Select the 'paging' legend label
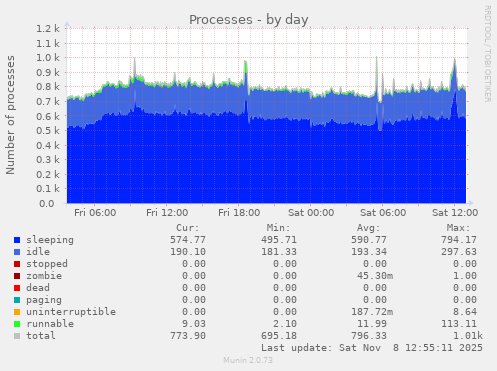Viewport: 497px width, 371px height. (44, 300)
